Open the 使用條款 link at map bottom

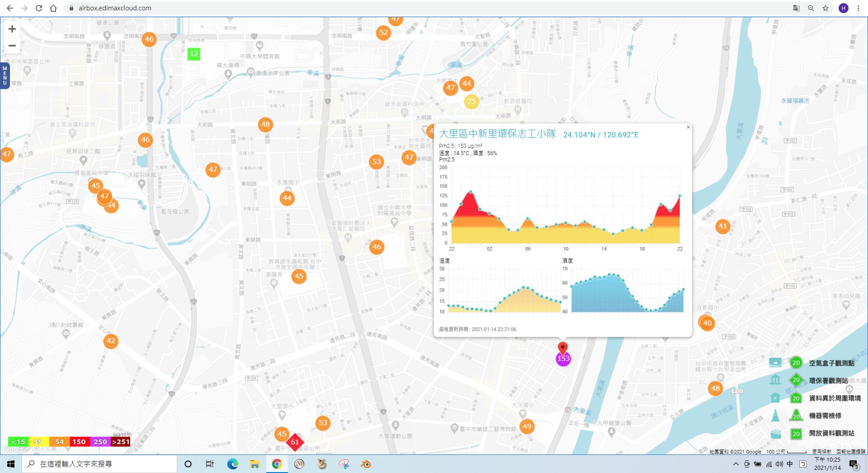point(821,451)
